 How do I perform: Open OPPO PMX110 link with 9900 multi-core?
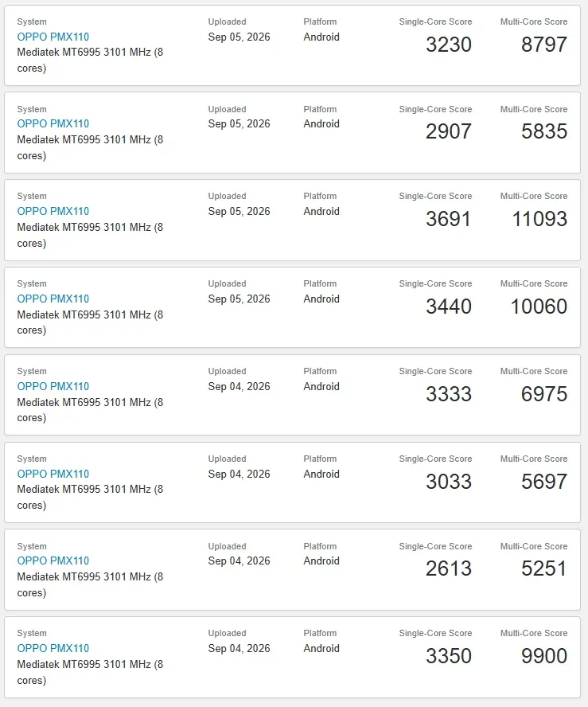pyautogui.click(x=53, y=648)
